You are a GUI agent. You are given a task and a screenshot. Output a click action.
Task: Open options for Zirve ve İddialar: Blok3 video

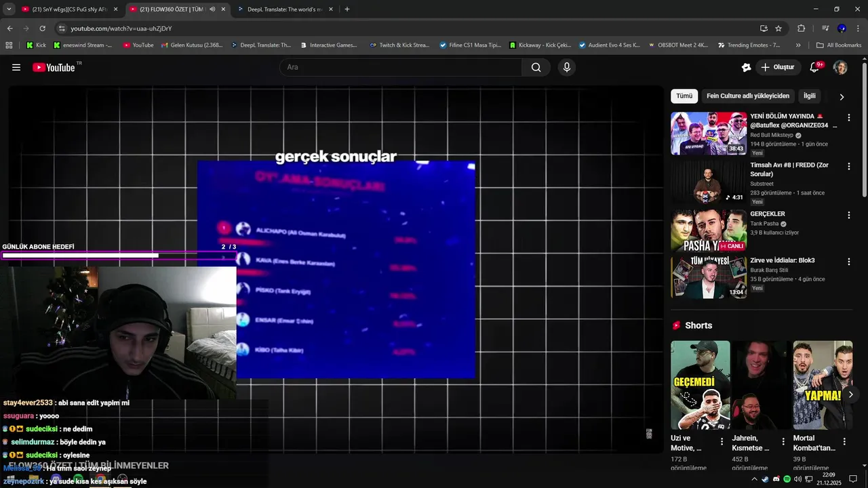tap(848, 261)
